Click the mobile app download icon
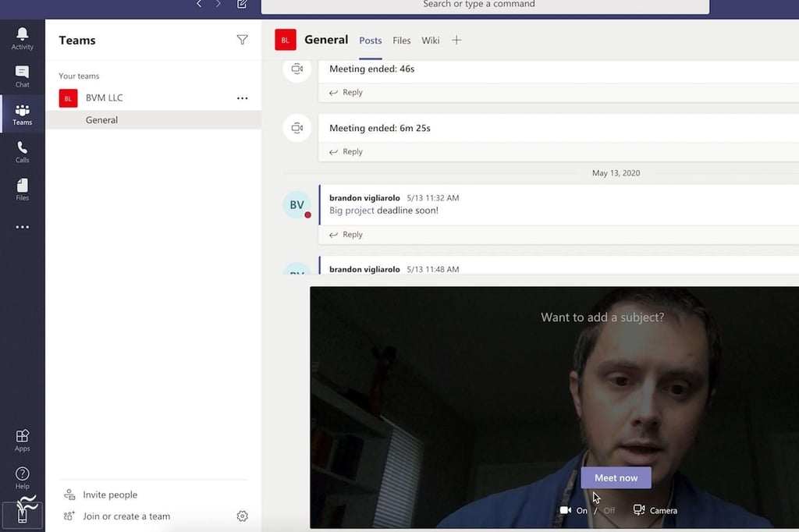The height and width of the screenshot is (532, 799). (x=23, y=515)
